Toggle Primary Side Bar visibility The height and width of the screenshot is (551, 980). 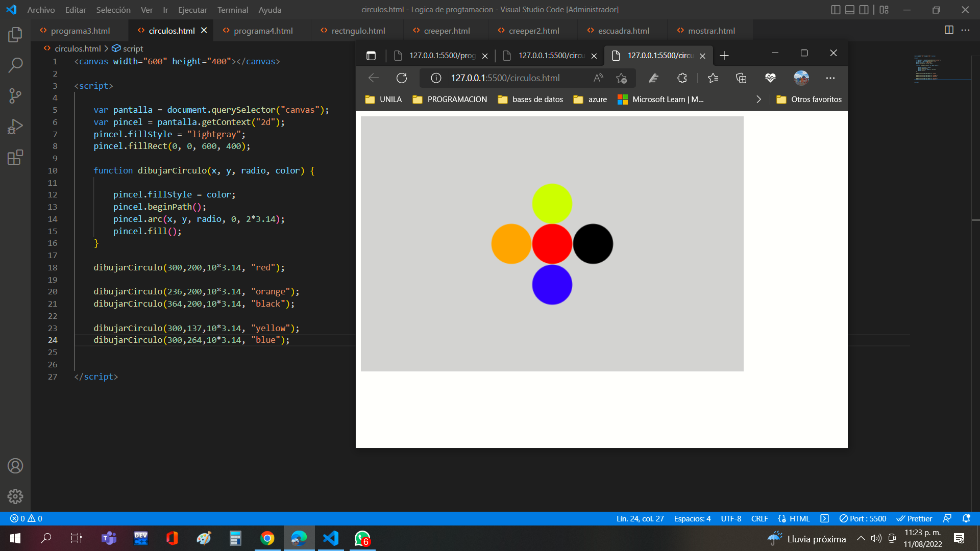pos(836,10)
